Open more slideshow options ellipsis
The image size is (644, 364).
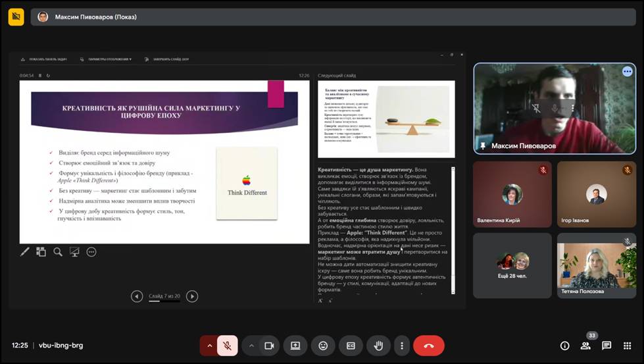[91, 251]
